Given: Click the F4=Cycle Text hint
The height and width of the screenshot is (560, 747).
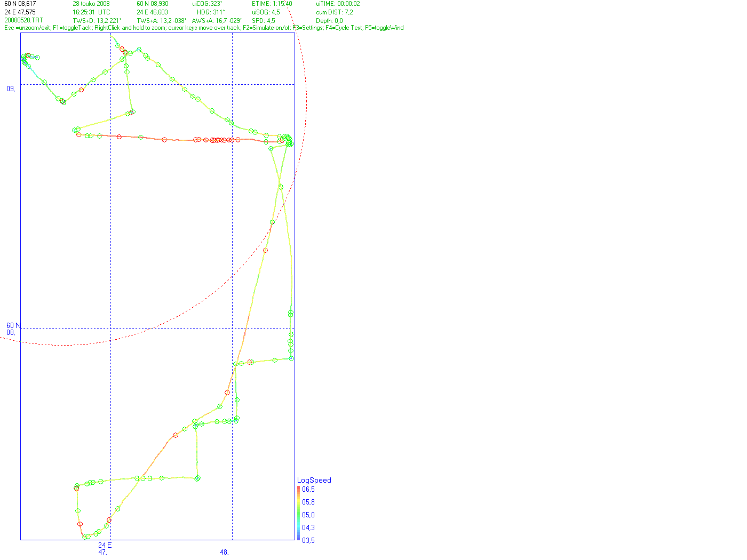Looking at the screenshot, I should point(344,28).
